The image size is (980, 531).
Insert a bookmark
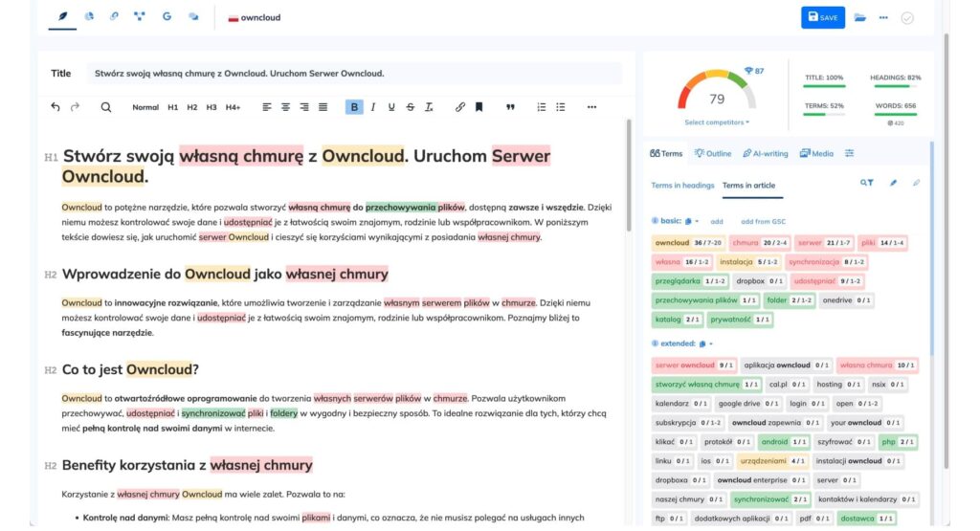click(x=479, y=107)
